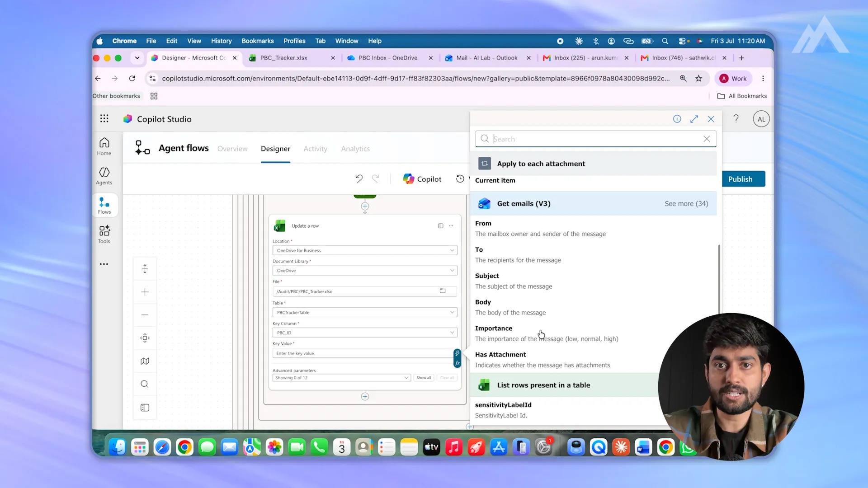The image size is (868, 488).
Task: Switch to the Overview tab
Action: point(232,149)
